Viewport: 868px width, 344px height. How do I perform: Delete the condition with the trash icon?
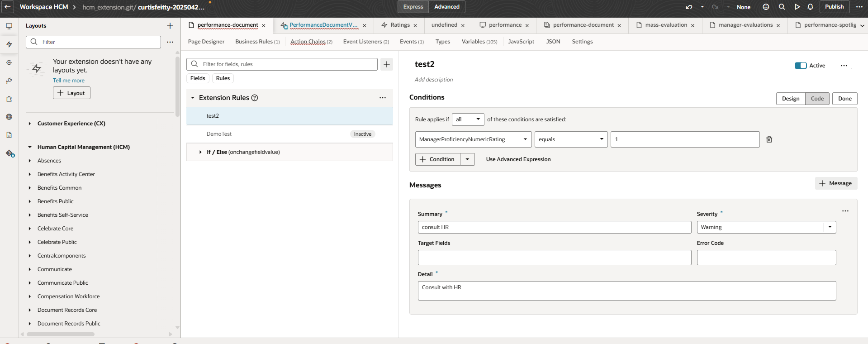pos(769,139)
